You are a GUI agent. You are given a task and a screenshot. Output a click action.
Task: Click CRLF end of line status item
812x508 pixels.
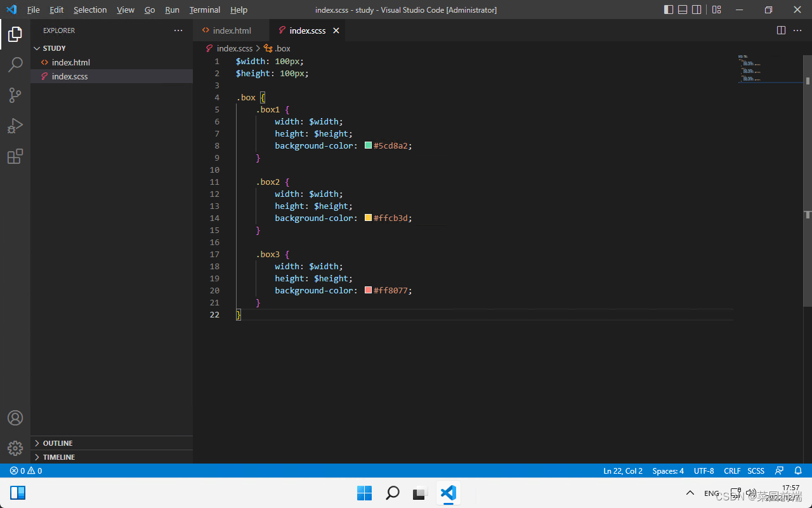(732, 471)
